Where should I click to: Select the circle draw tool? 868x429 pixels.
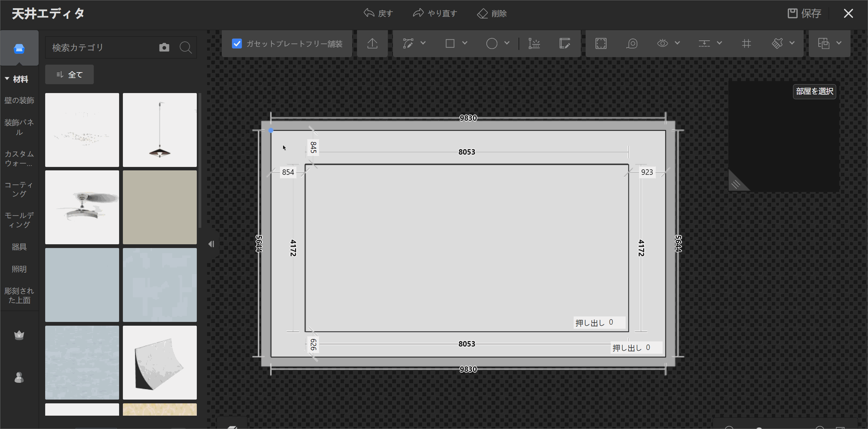(x=492, y=43)
